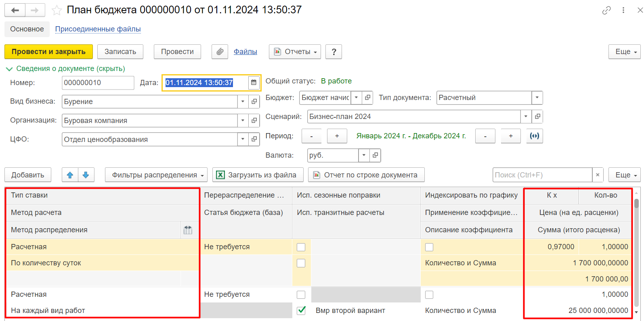Add document to favorites with star icon
The width and height of the screenshot is (644, 321).
point(57,10)
